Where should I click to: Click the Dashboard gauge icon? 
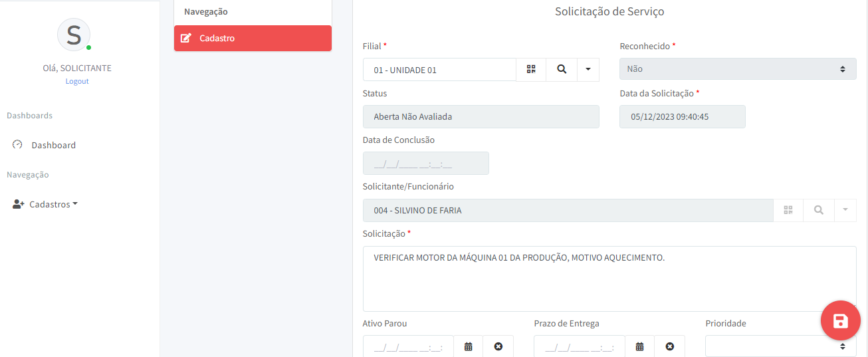coord(18,145)
